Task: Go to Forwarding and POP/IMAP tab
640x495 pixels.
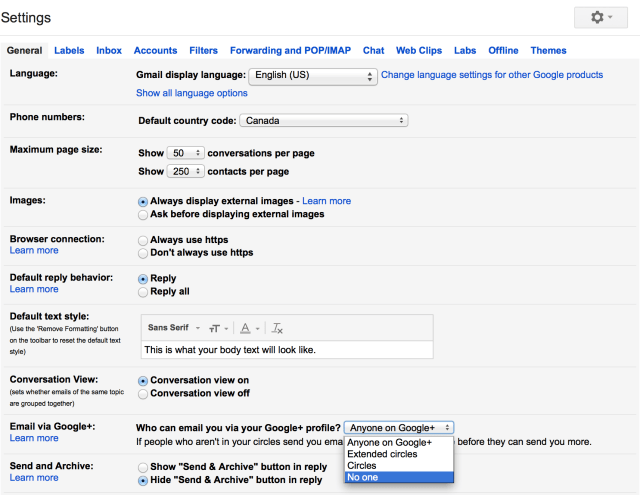Action: (290, 51)
